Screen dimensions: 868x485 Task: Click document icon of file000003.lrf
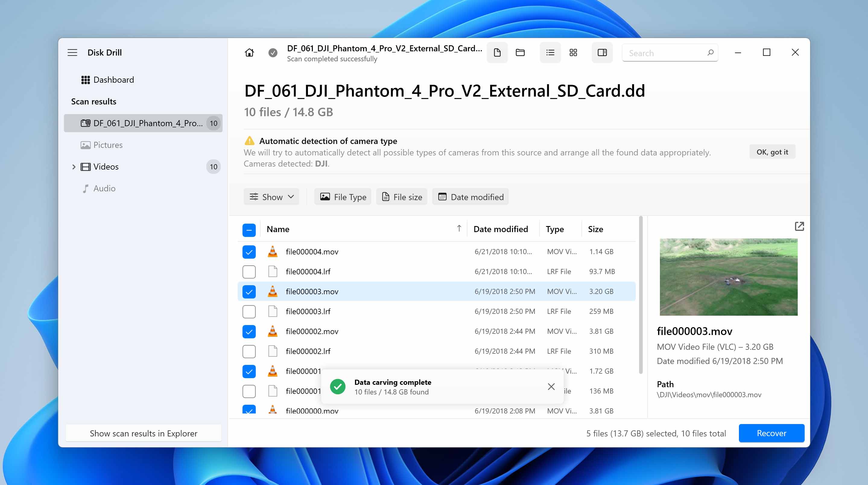273,311
